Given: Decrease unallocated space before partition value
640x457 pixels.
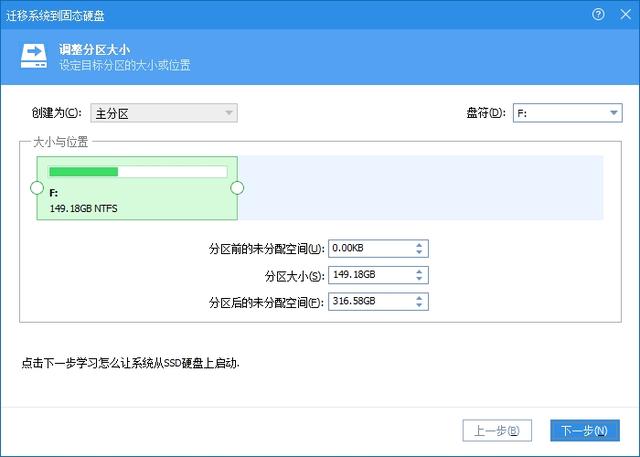Looking at the screenshot, I should tap(419, 252).
